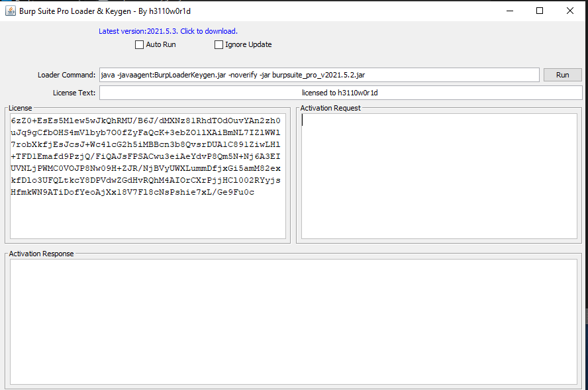This screenshot has width=588, height=390.
Task: Click the Run button
Action: 562,74
